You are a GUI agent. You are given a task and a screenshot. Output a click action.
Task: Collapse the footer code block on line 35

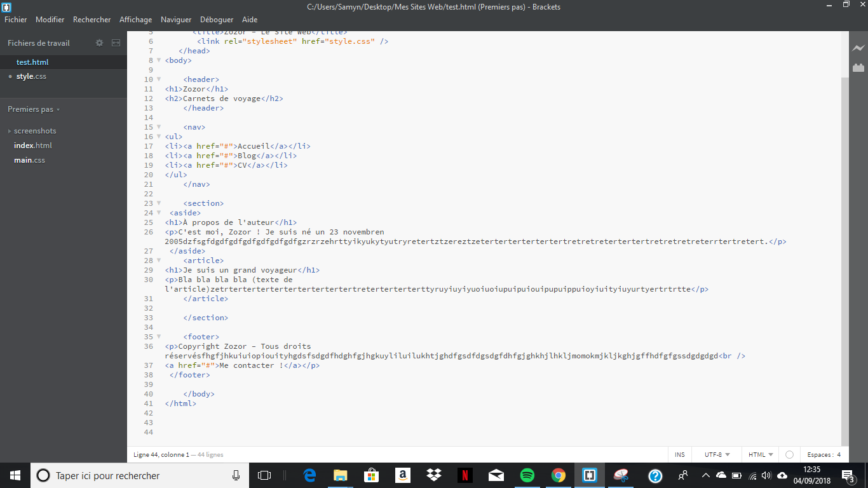tap(158, 336)
